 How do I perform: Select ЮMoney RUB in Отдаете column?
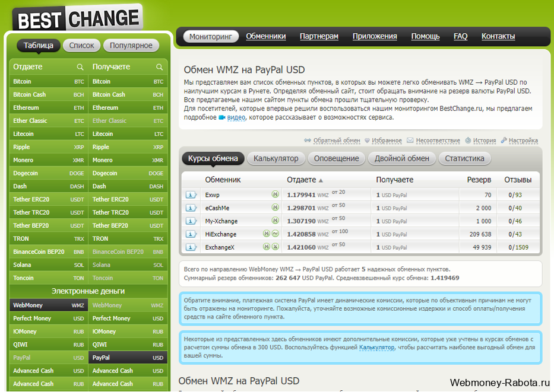pyautogui.click(x=49, y=332)
